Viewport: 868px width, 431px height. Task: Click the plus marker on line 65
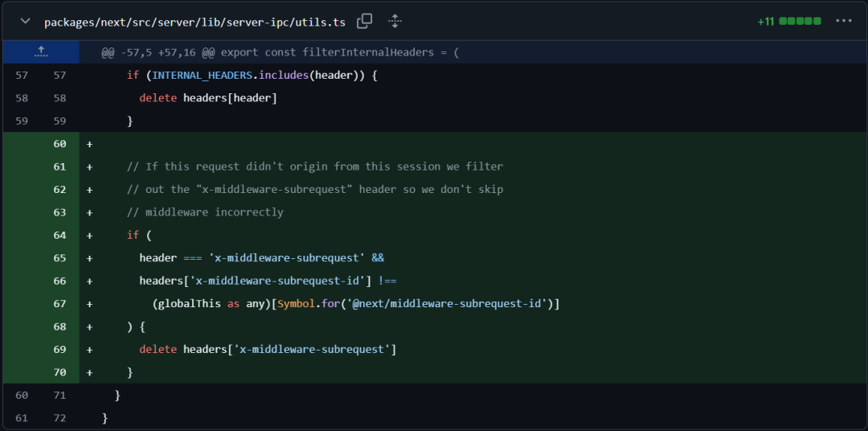[x=89, y=258]
